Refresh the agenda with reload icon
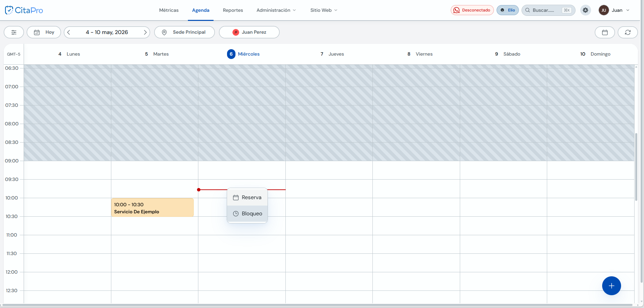644x308 pixels. coord(628,32)
